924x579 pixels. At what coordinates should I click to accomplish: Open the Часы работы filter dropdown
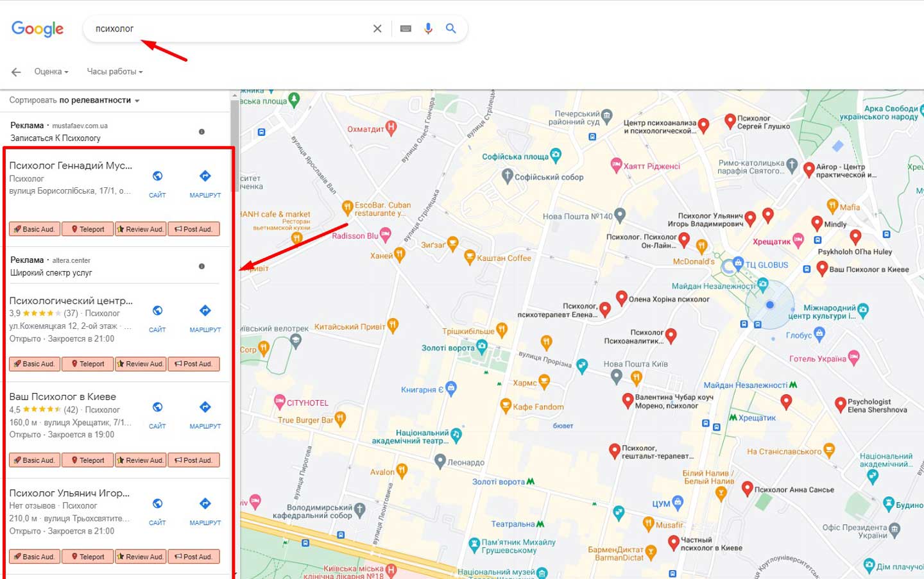click(x=115, y=72)
